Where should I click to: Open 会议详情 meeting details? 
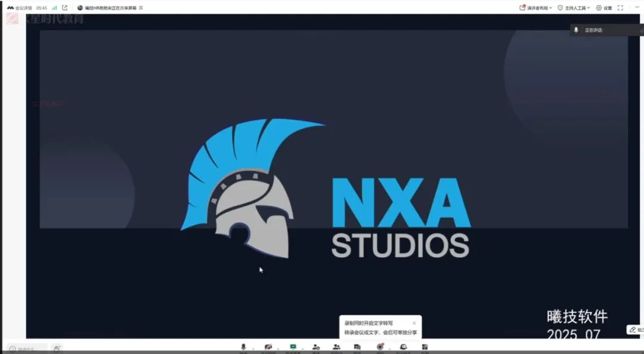point(20,8)
